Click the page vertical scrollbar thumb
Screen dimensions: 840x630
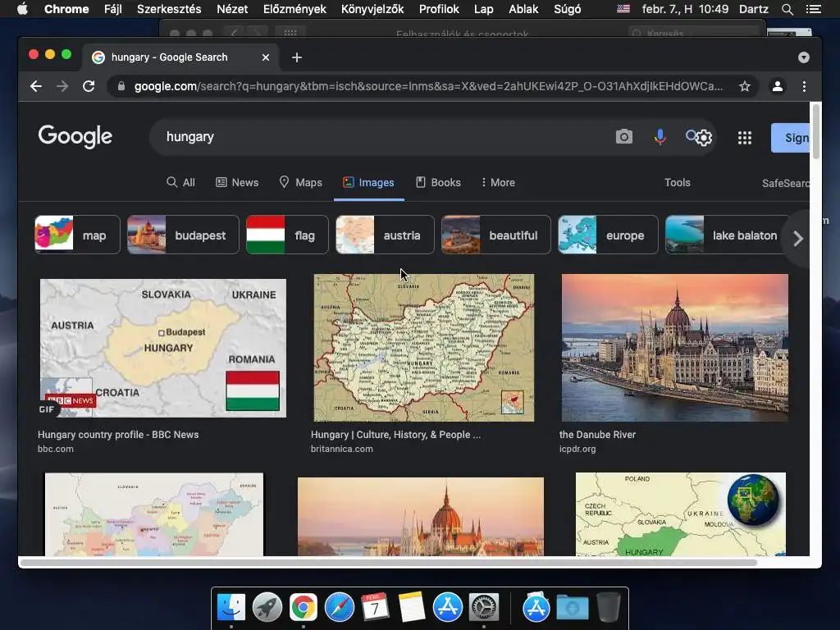[x=816, y=132]
